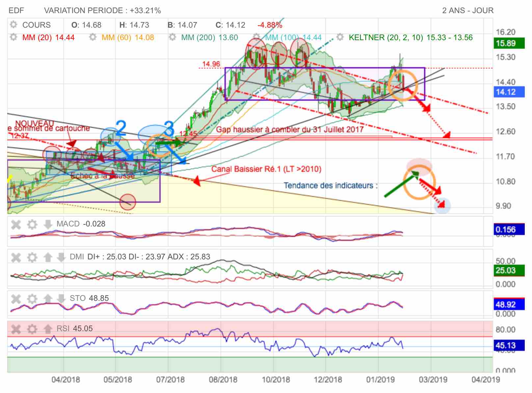Click the 04/2018 date axis label

(x=66, y=380)
